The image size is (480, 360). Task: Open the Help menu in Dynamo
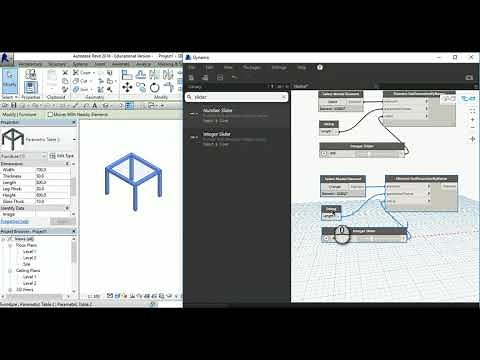[302, 67]
